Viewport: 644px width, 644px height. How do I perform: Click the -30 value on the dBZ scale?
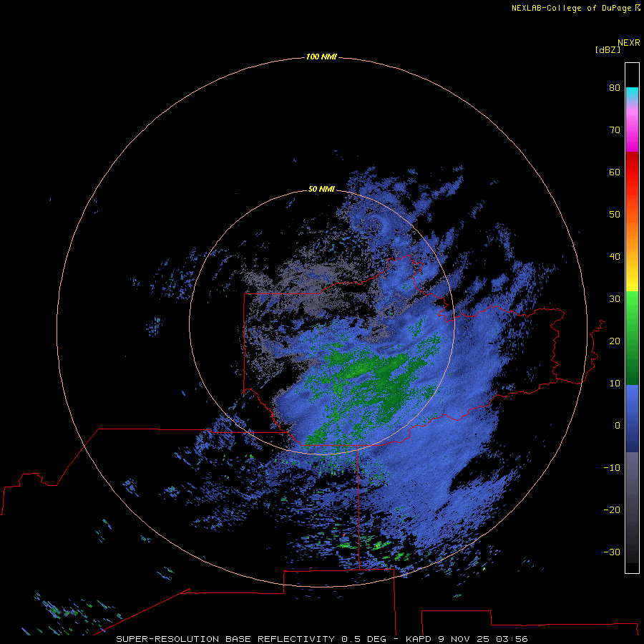click(612, 552)
